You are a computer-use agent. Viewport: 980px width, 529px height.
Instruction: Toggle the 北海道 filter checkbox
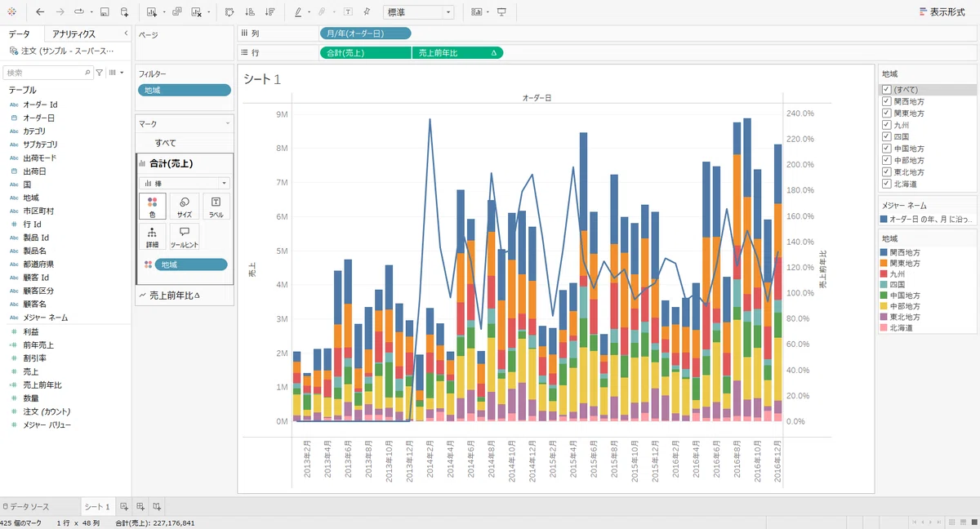point(887,184)
